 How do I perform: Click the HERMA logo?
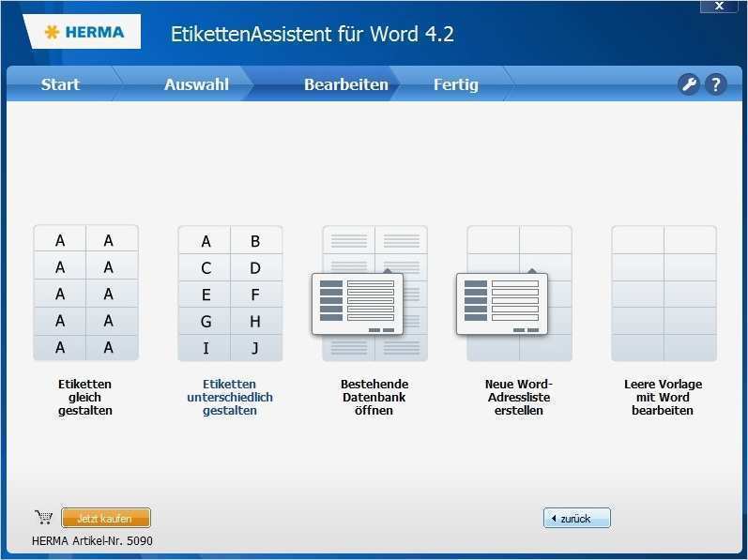click(x=84, y=32)
